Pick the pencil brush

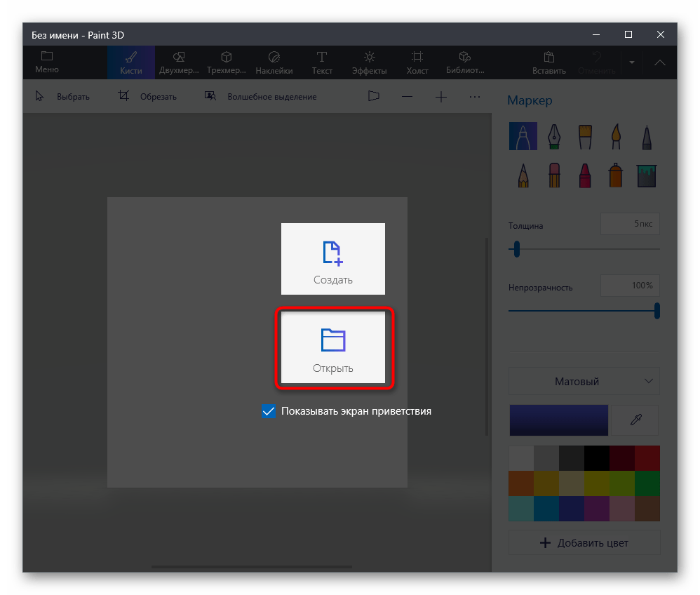pos(523,175)
